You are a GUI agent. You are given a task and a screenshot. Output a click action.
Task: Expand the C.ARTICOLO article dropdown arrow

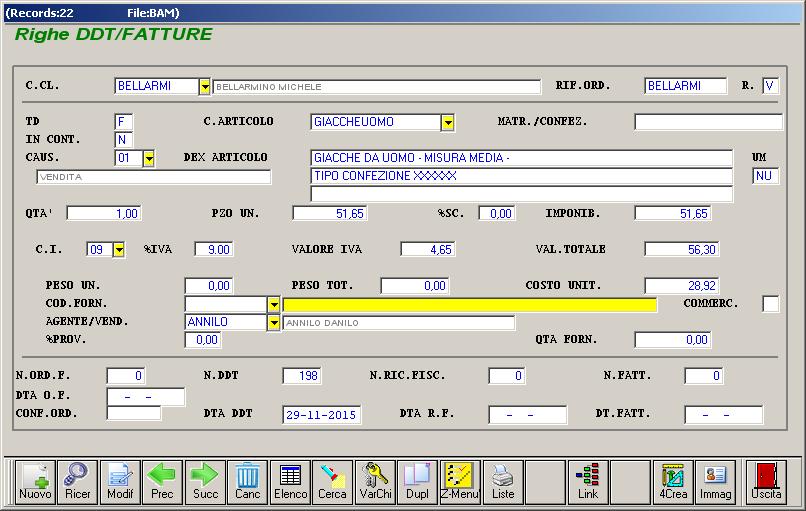coord(448,122)
